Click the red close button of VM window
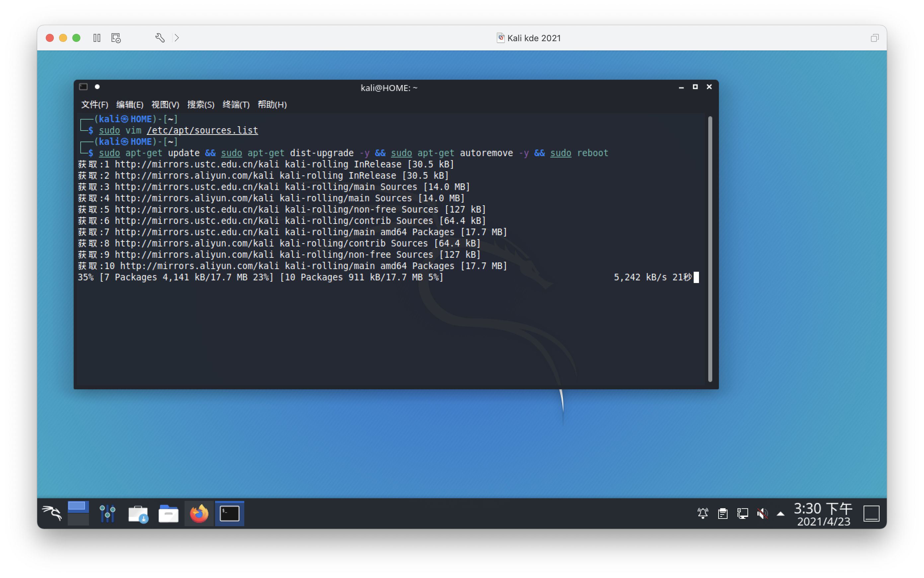924x578 pixels. tap(50, 38)
